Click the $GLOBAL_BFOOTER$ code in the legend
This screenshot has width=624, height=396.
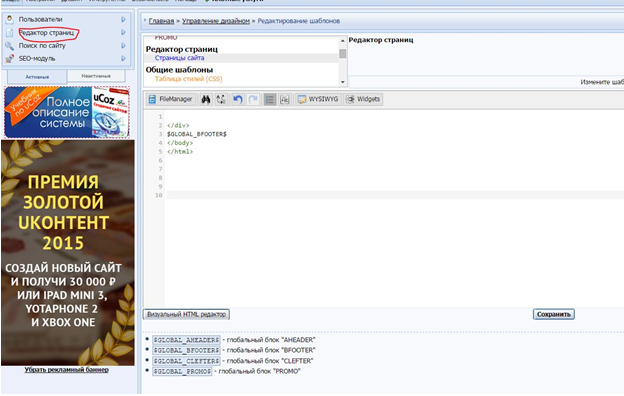pyautogui.click(x=186, y=350)
